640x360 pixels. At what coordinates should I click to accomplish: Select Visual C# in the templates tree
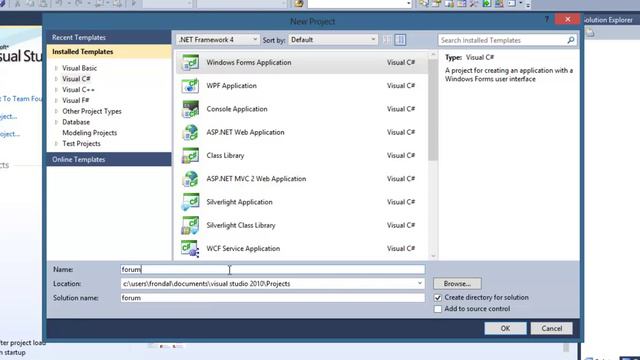pos(76,79)
